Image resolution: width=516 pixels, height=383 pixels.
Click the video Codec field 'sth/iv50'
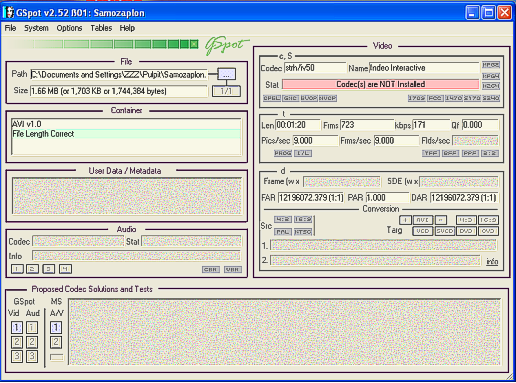(x=315, y=68)
